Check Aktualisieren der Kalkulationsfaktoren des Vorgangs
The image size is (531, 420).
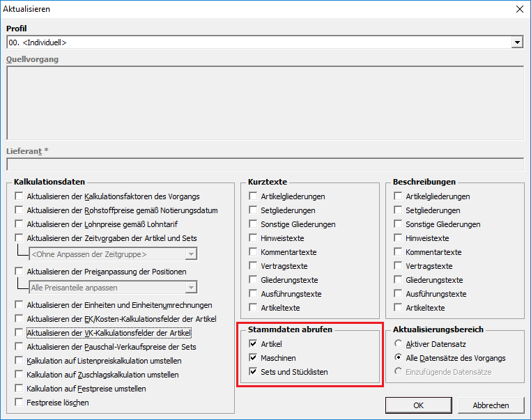click(20, 196)
